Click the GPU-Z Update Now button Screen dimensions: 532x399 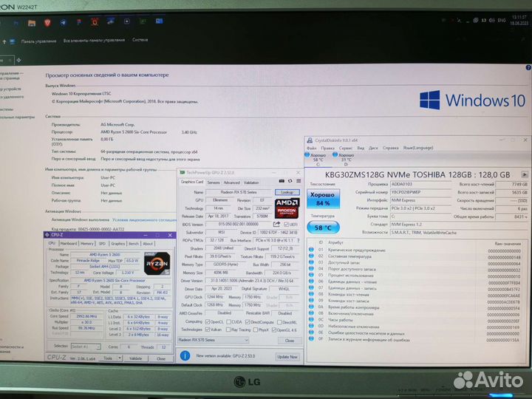[x=287, y=357]
